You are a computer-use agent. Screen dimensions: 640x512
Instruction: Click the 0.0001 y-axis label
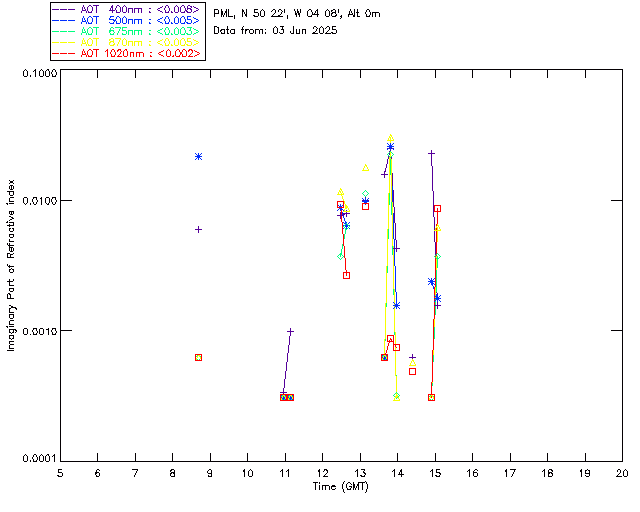point(40,459)
